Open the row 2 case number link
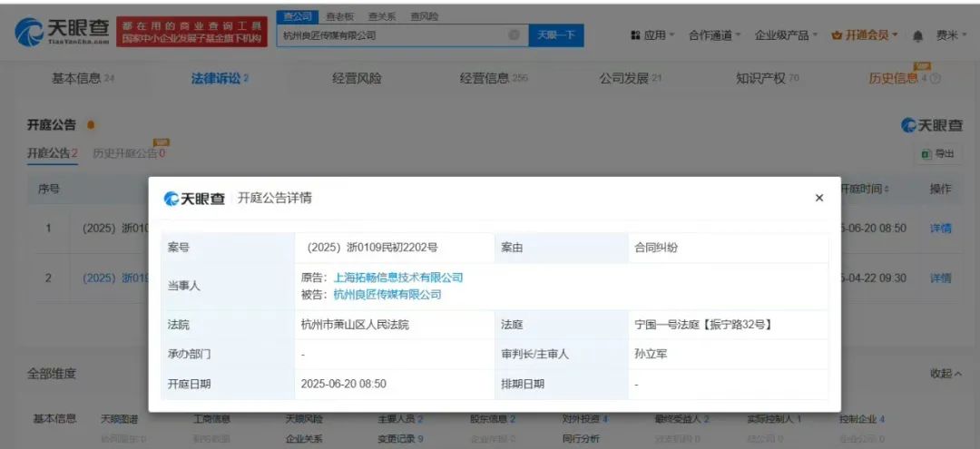This screenshot has height=449, width=980. pyautogui.click(x=116, y=278)
